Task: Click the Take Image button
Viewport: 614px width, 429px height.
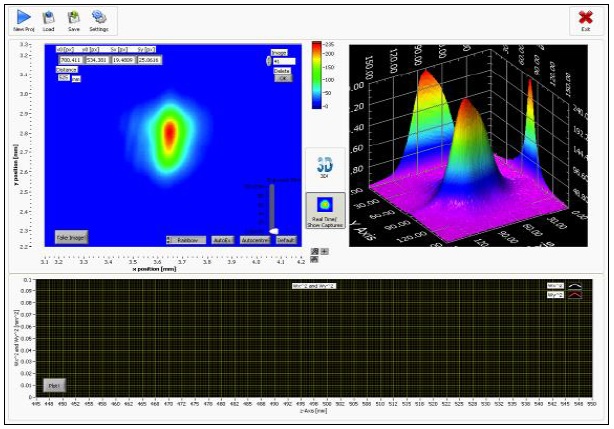Action: click(x=70, y=237)
